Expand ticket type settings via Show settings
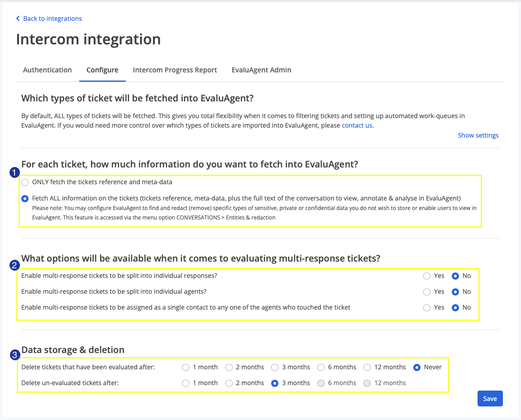 [x=478, y=135]
